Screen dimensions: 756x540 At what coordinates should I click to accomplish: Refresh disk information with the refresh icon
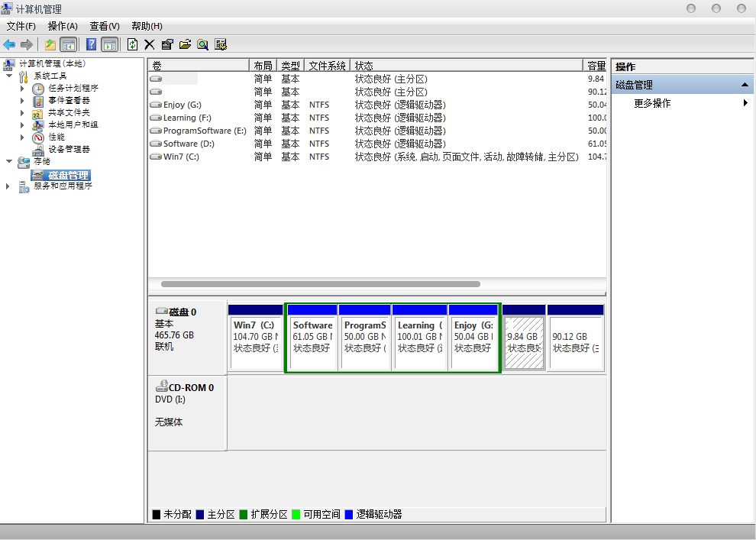(x=132, y=44)
